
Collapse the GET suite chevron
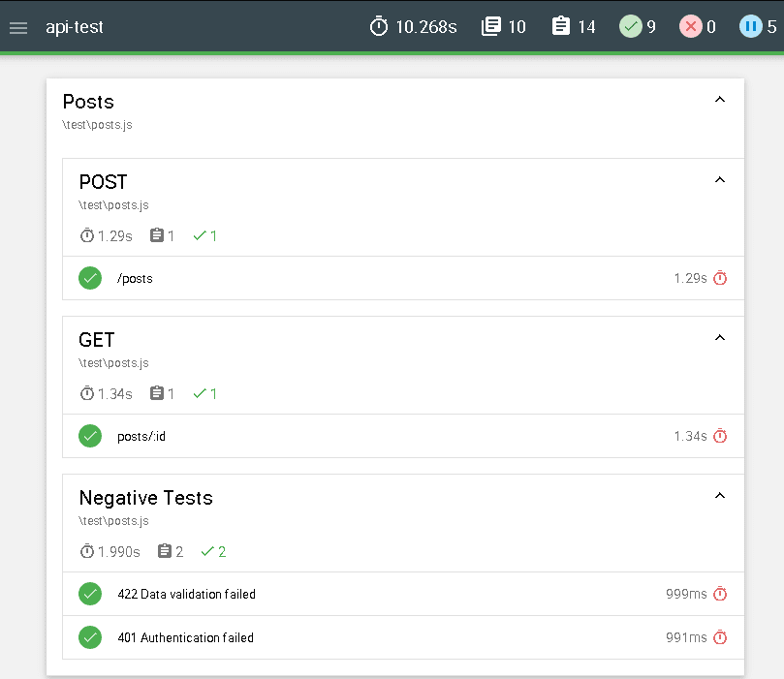[719, 338]
